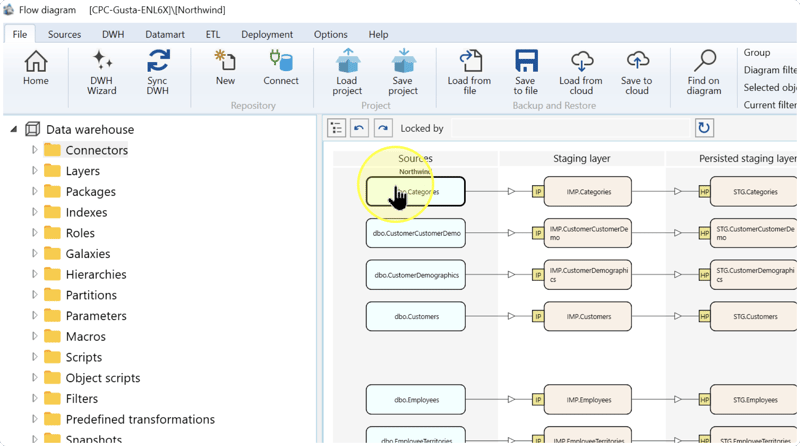Image resolution: width=800 pixels, height=446 pixels.
Task: Toggle the tree list view icon
Action: [337, 128]
